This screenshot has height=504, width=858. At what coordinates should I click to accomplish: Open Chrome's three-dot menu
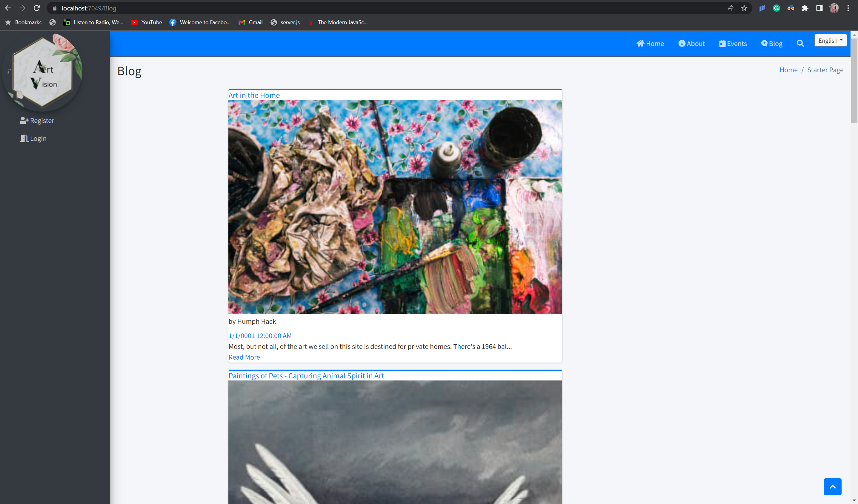tap(848, 8)
